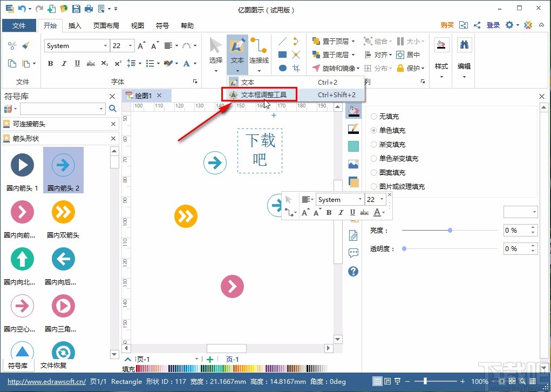Select the ellipse shape tool

click(283, 68)
